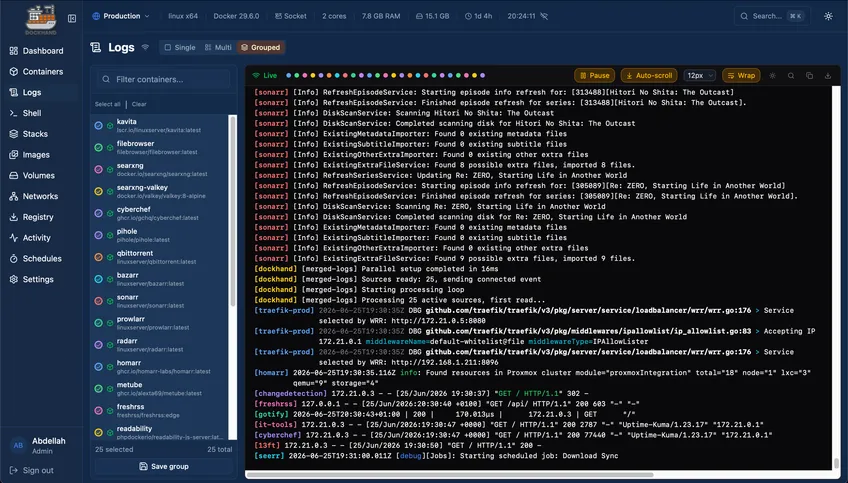Click the AB user avatar
848x483 pixels.
(x=18, y=446)
